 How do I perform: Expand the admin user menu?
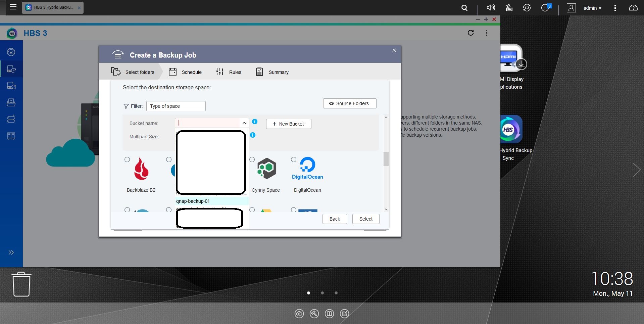click(x=592, y=8)
